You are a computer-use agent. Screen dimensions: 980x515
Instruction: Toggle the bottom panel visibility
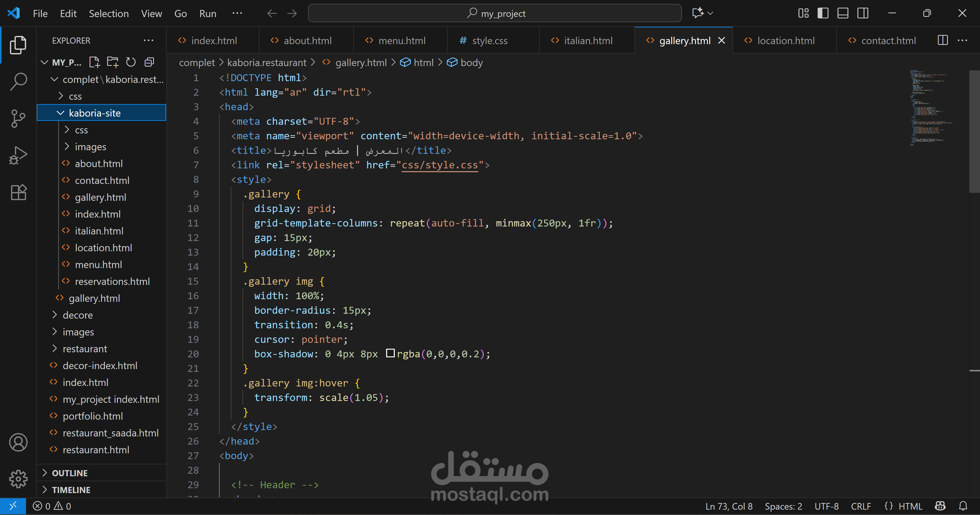(x=843, y=13)
